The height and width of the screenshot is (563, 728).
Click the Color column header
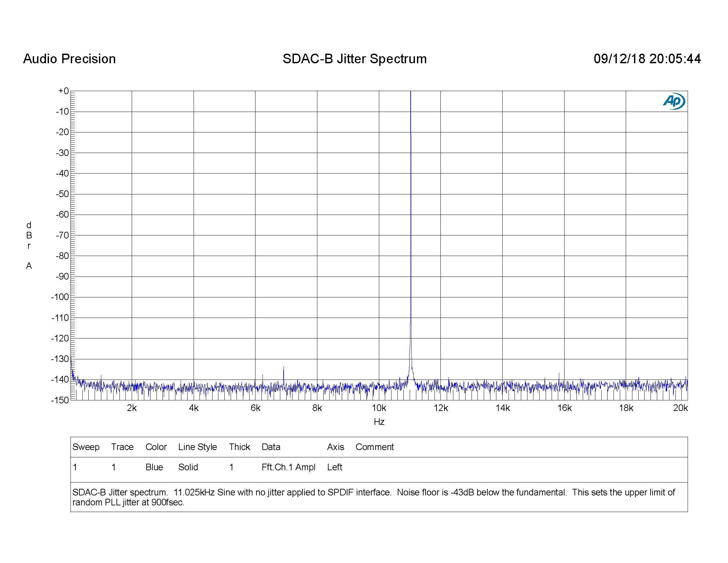(x=156, y=447)
